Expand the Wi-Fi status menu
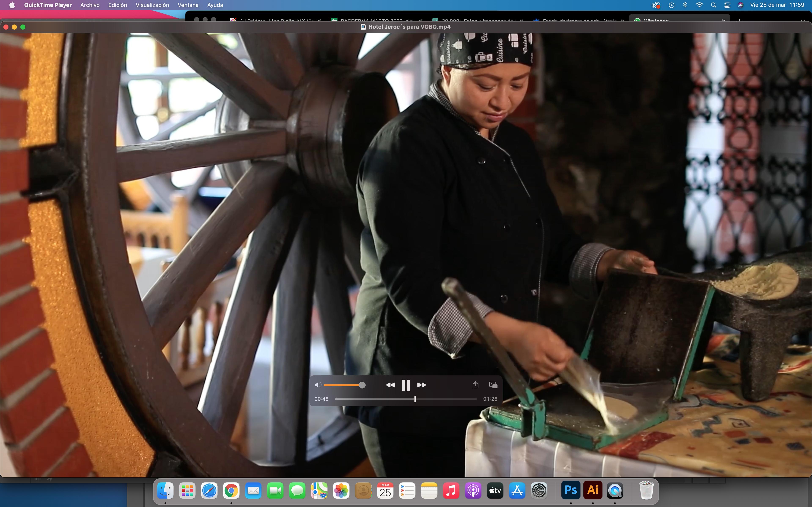 [699, 5]
